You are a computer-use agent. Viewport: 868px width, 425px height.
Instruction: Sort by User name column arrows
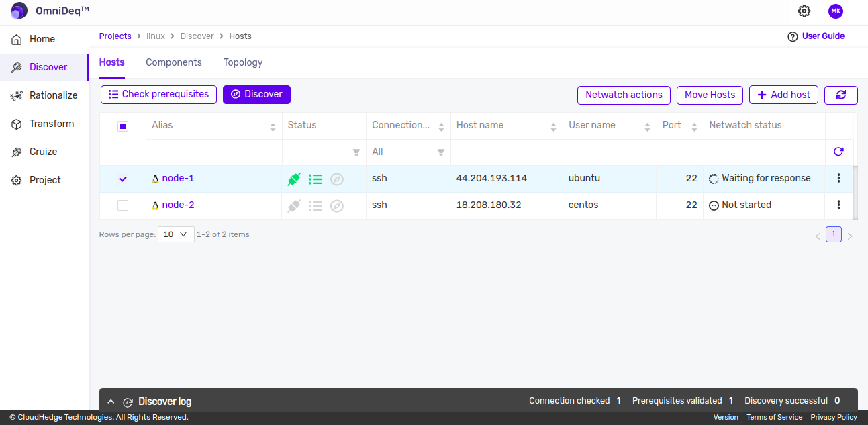click(647, 126)
